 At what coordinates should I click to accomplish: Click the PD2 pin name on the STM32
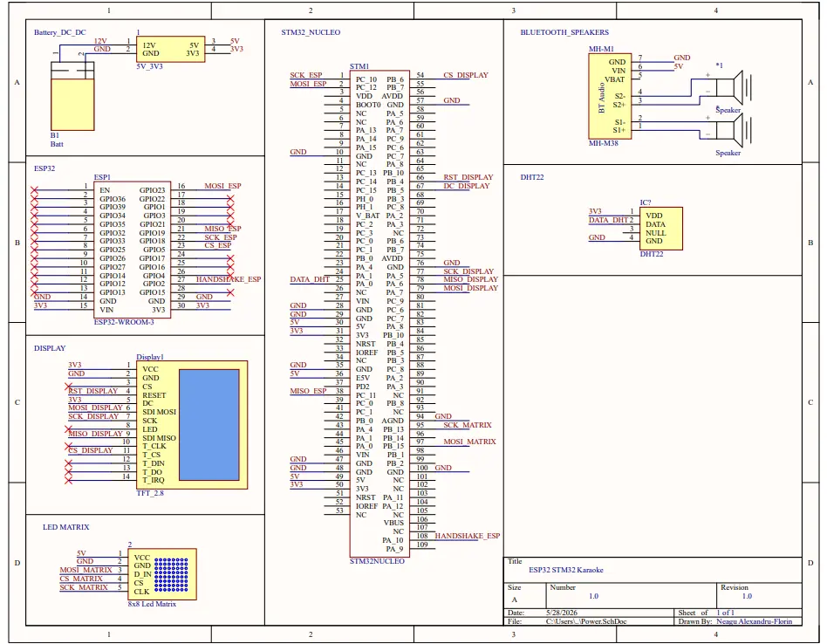(x=362, y=387)
